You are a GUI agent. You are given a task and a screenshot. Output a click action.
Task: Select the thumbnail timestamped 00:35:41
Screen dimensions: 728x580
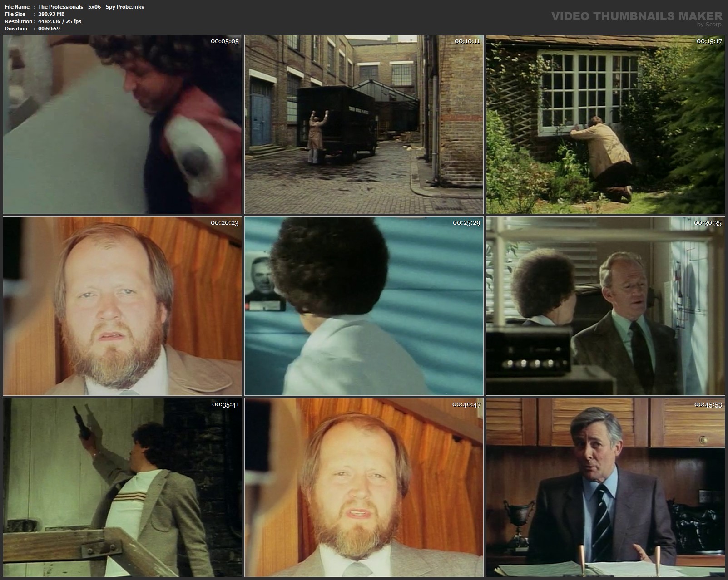(122, 487)
